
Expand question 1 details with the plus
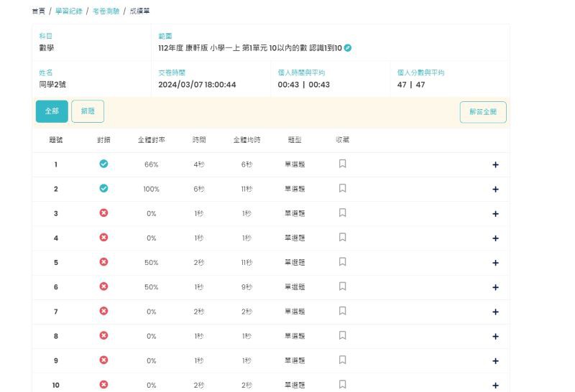pyautogui.click(x=495, y=164)
